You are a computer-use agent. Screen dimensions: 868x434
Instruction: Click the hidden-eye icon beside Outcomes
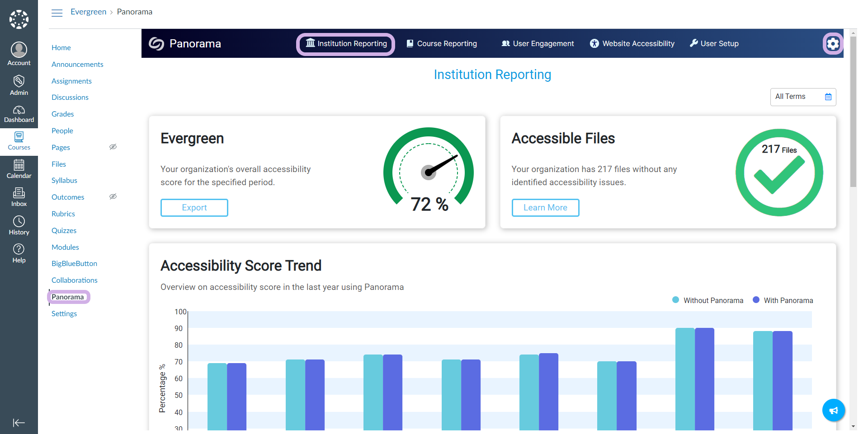[113, 196]
